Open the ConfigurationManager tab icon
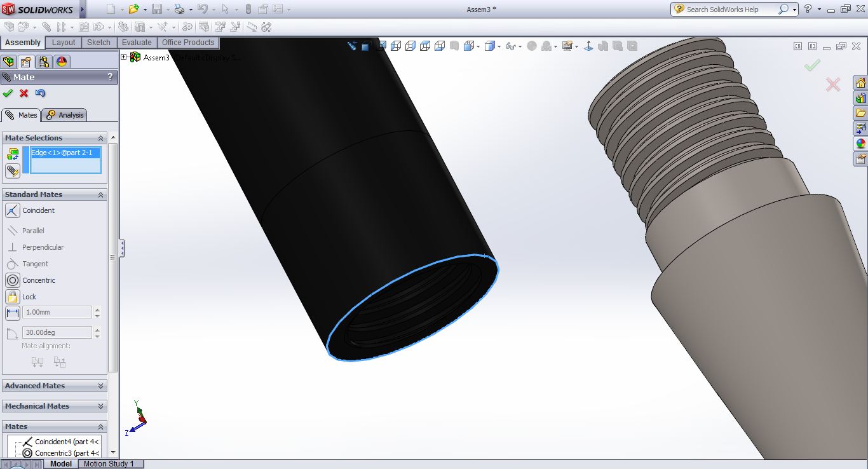The image size is (868, 469). click(44, 62)
